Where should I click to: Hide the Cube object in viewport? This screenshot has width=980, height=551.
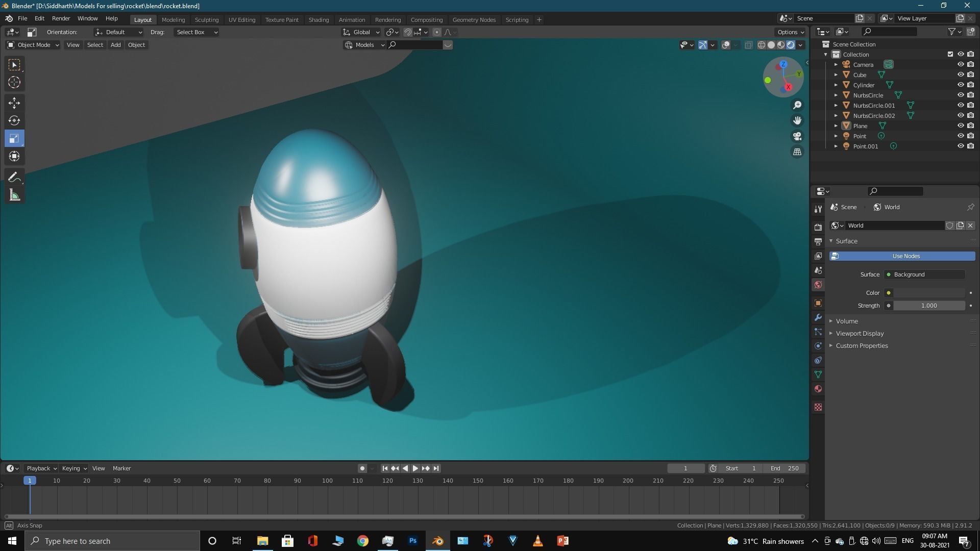tap(960, 75)
